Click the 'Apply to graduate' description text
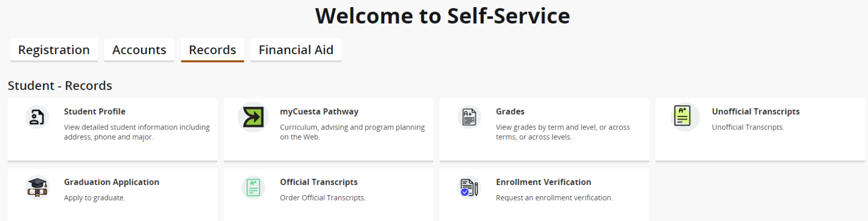Screen dimensions: 868x221 point(94,198)
